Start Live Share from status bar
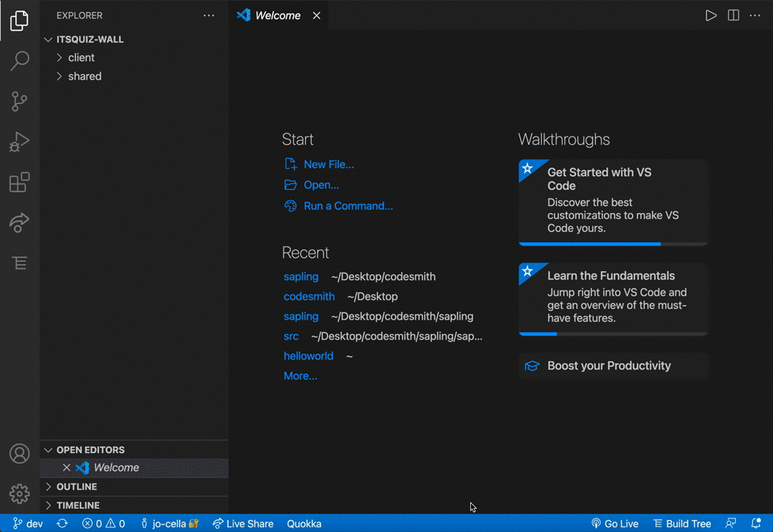This screenshot has width=773, height=532. 243,524
